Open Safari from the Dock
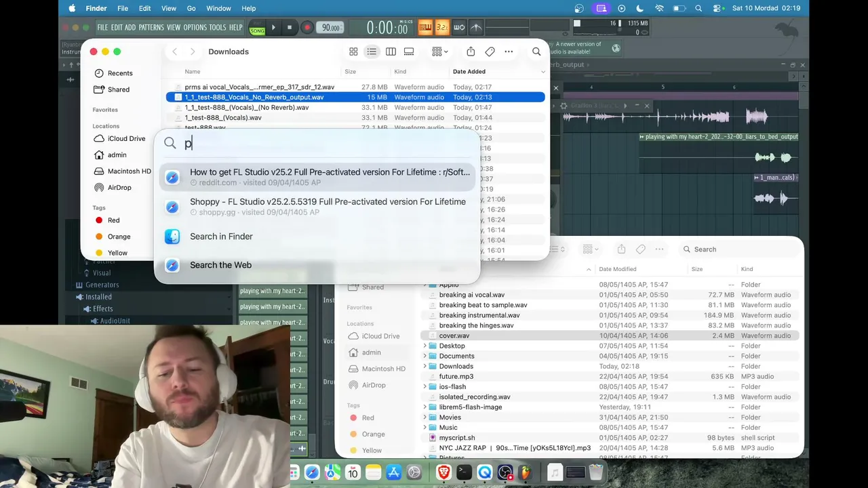 [x=312, y=472]
